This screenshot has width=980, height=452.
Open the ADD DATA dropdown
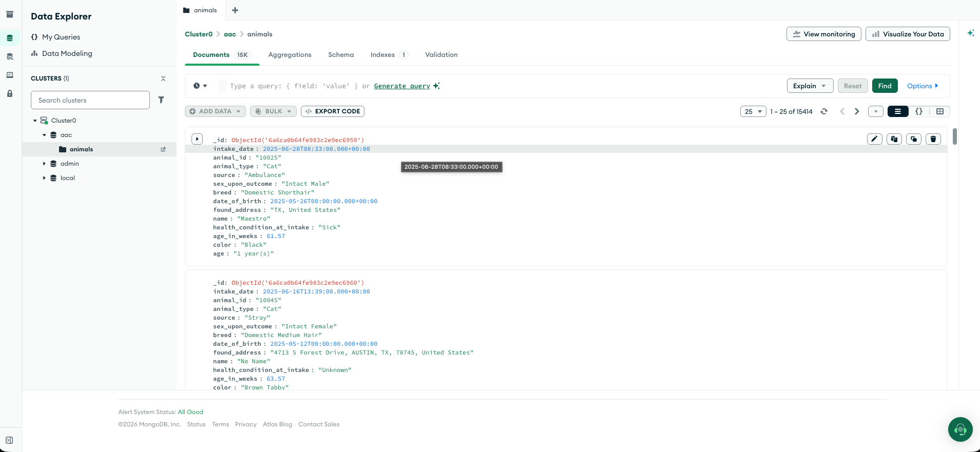click(215, 111)
